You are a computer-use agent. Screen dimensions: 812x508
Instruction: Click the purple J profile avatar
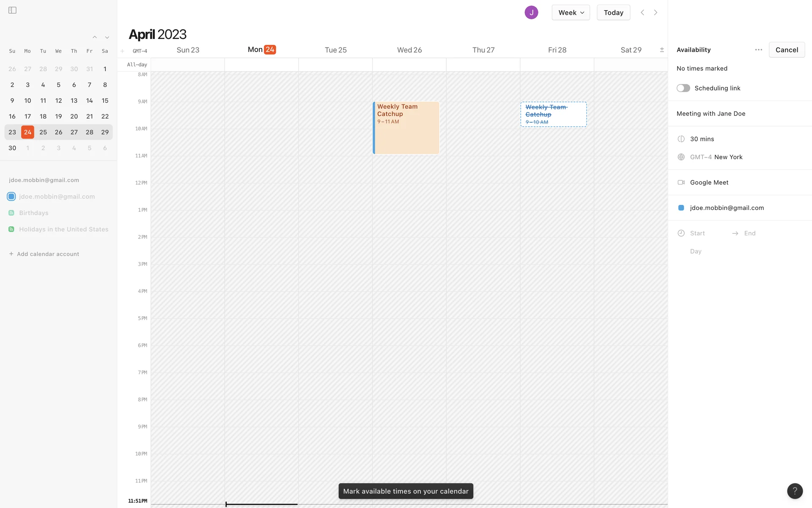(x=531, y=12)
